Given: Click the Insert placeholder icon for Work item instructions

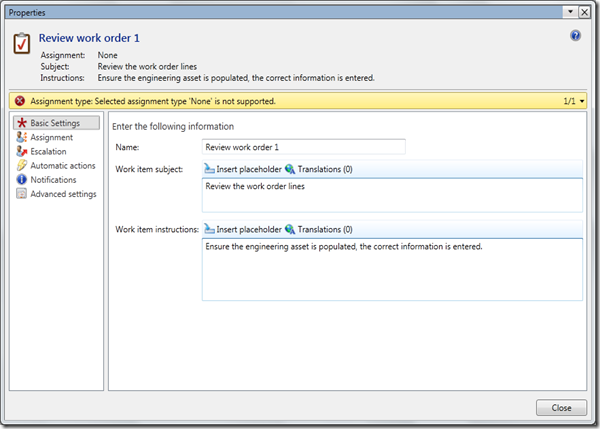Looking at the screenshot, I should coord(209,229).
